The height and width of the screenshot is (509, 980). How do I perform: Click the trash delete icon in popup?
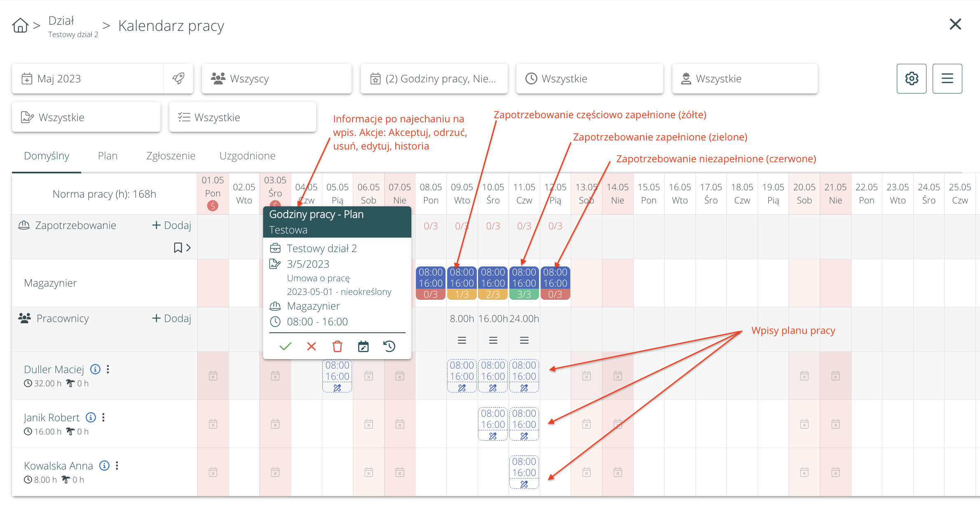click(x=337, y=346)
